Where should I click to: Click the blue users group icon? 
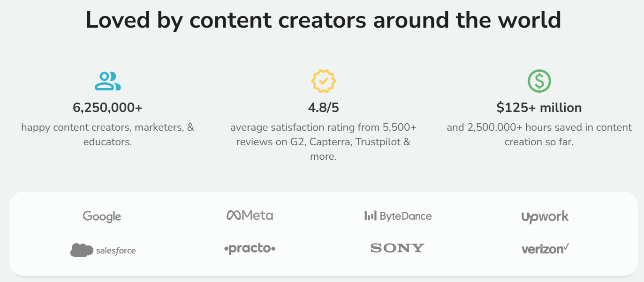point(107,81)
